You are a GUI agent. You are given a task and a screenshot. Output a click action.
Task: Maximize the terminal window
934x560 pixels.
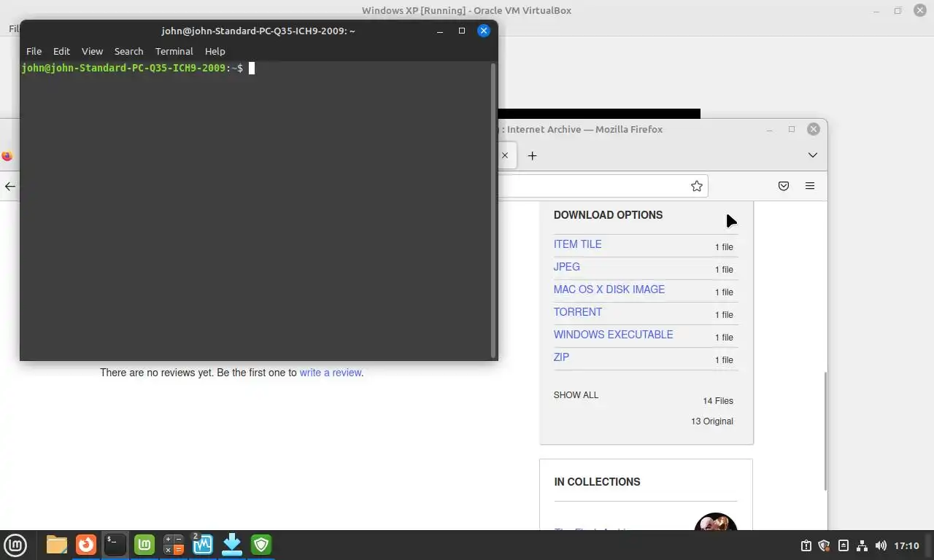(x=461, y=31)
